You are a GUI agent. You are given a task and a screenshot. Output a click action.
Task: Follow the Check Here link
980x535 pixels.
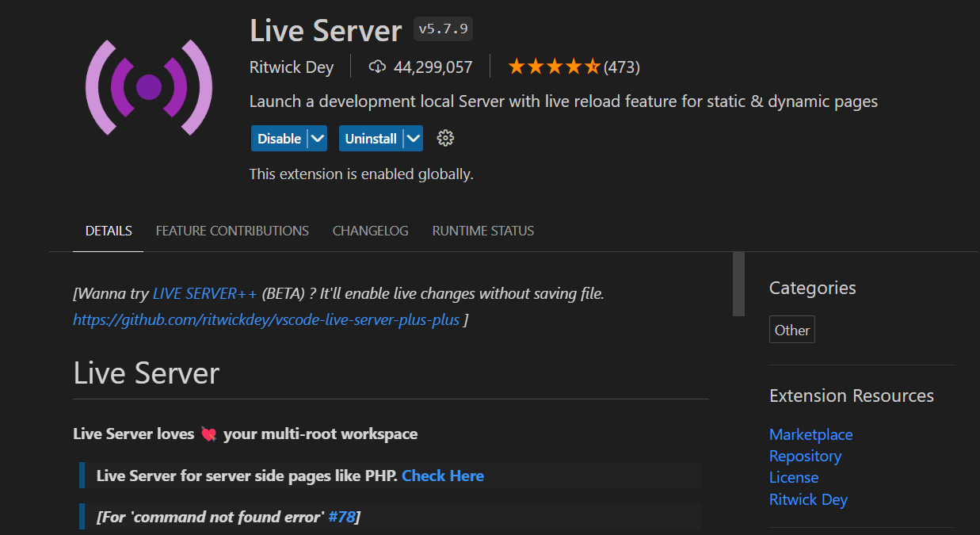(x=442, y=476)
